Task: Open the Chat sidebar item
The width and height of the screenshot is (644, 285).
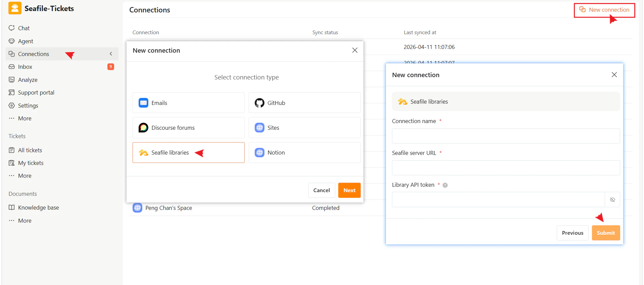Action: 24,28
